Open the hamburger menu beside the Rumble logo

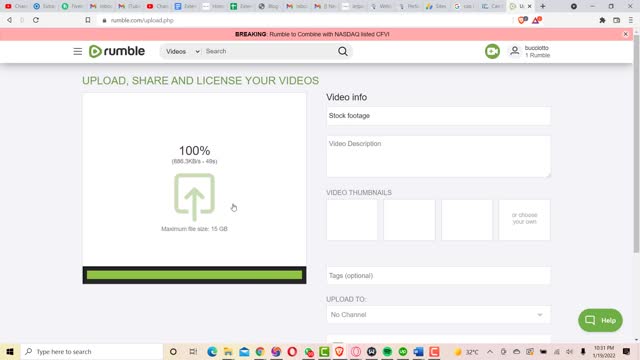click(x=78, y=51)
